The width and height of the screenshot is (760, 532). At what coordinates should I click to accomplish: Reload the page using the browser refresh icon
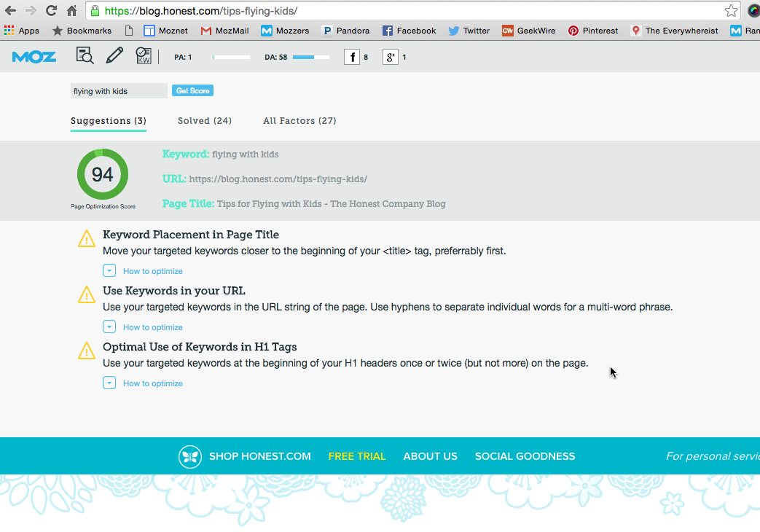[x=51, y=11]
